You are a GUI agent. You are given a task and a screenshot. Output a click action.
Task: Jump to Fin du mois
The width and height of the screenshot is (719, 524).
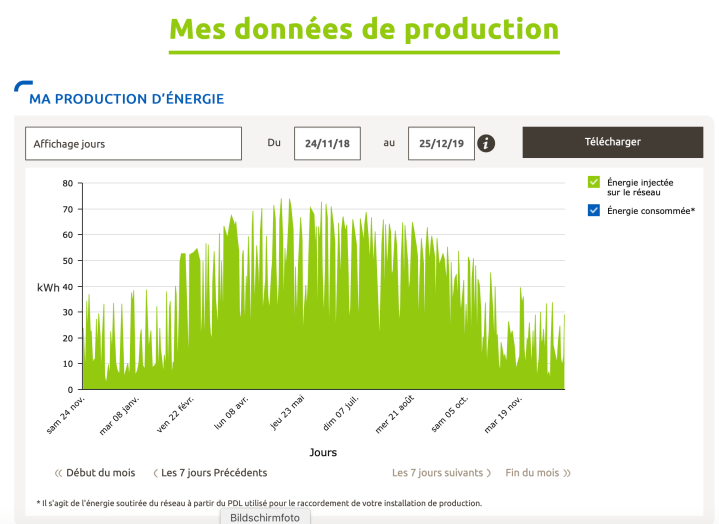coord(532,473)
